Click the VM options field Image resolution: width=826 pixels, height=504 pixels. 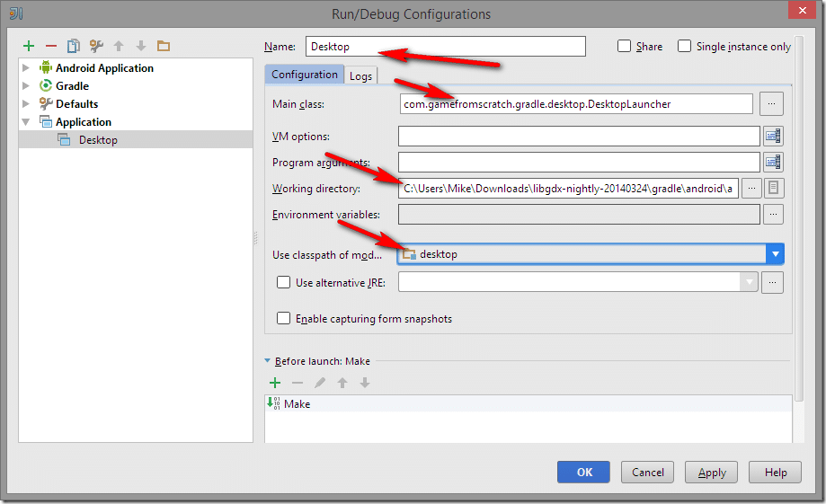coord(579,137)
